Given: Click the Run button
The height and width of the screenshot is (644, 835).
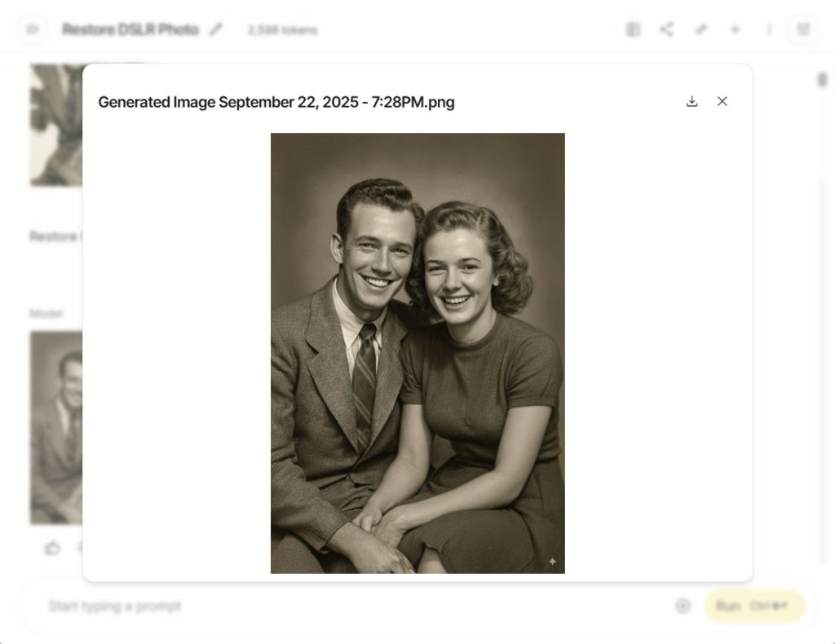Looking at the screenshot, I should coord(754,606).
